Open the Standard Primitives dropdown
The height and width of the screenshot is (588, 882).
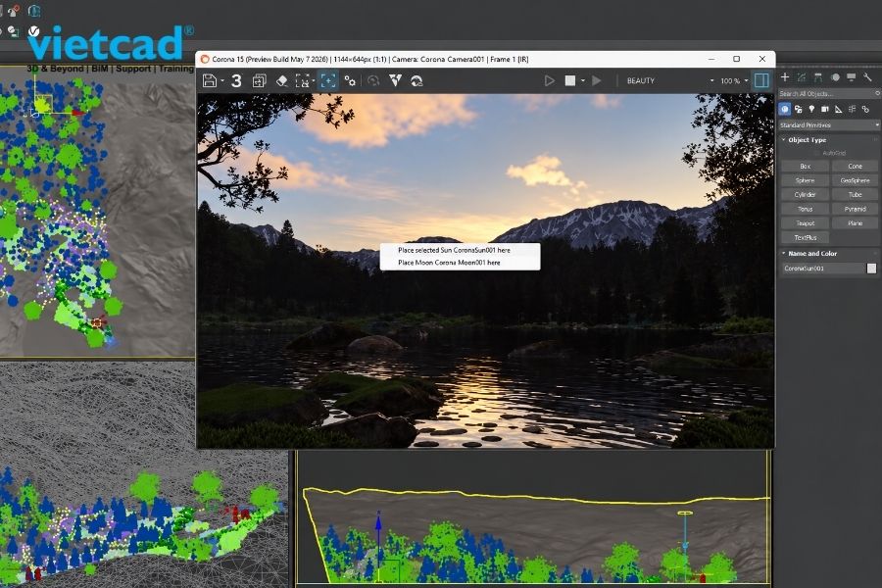pyautogui.click(x=829, y=124)
